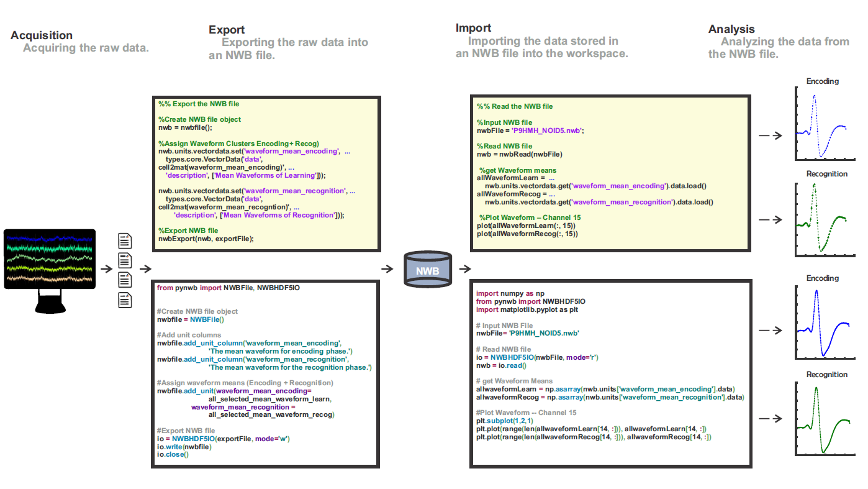This screenshot has width=868, height=489.
Task: Expand the Python Import code panel
Action: pos(610,373)
